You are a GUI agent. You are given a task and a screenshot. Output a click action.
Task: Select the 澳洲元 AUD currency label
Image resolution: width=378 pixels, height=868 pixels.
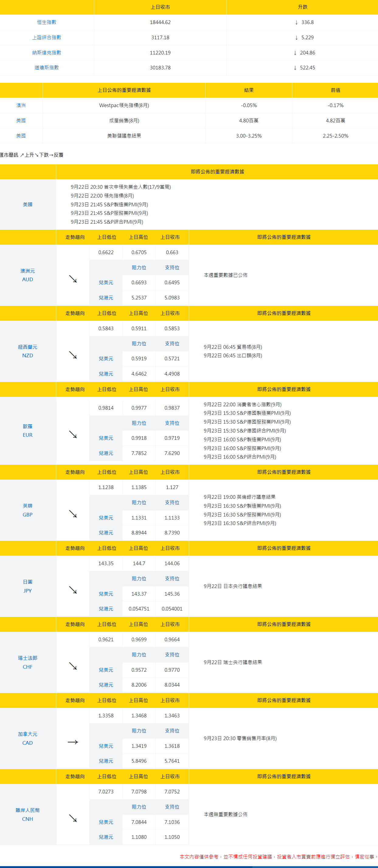28,275
